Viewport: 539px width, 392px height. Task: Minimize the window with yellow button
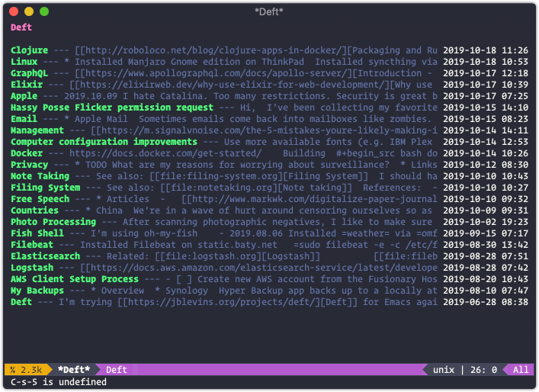(x=29, y=11)
